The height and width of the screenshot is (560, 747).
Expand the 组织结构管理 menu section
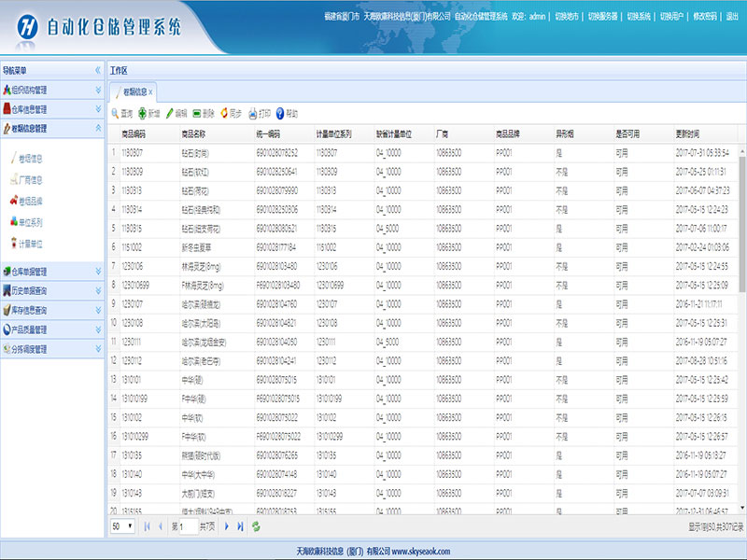pyautogui.click(x=98, y=91)
